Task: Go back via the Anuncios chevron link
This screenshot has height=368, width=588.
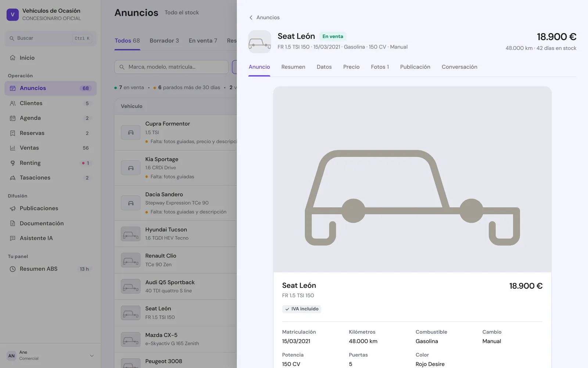Action: point(264,17)
